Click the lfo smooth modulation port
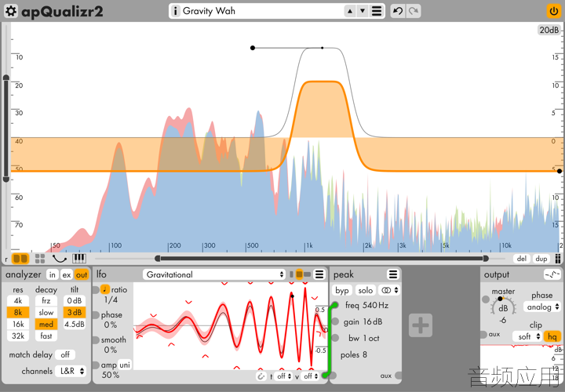Image resolution: width=565 pixels, height=392 pixels. pos(95,340)
